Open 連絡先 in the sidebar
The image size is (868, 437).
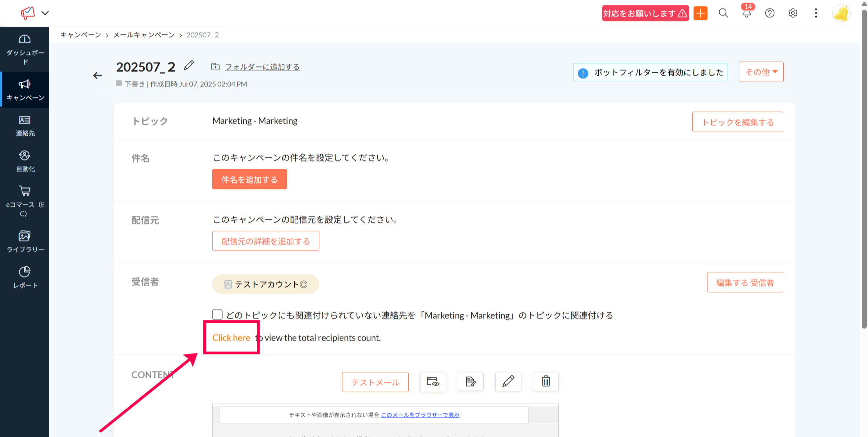click(25, 126)
